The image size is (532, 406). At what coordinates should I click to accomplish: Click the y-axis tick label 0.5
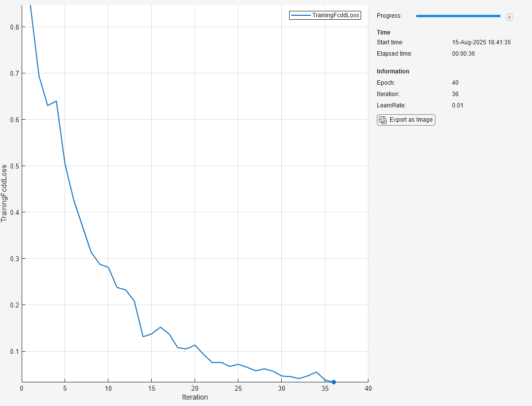[x=15, y=166]
